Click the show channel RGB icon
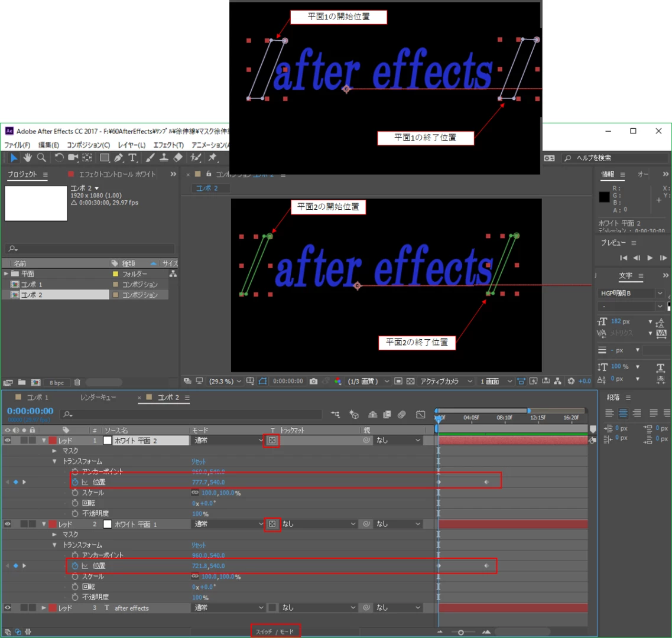The width and height of the screenshot is (672, 638). click(x=338, y=382)
